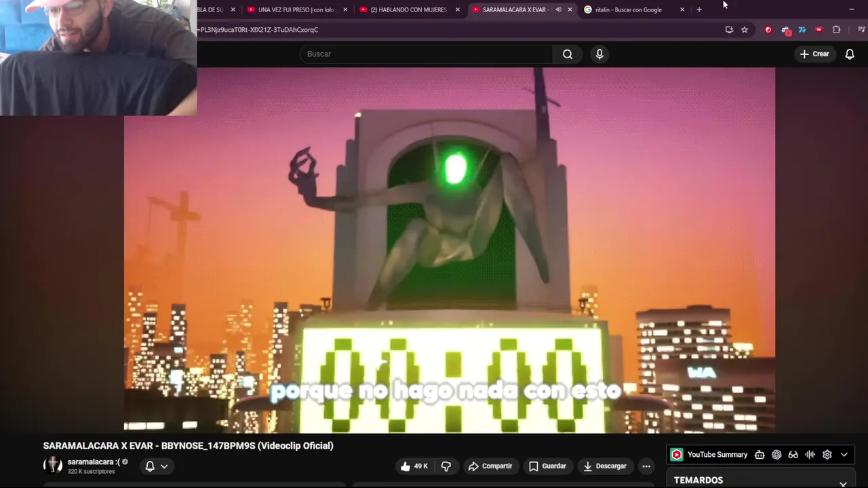
Task: Click the Crear button
Action: [x=814, y=54]
